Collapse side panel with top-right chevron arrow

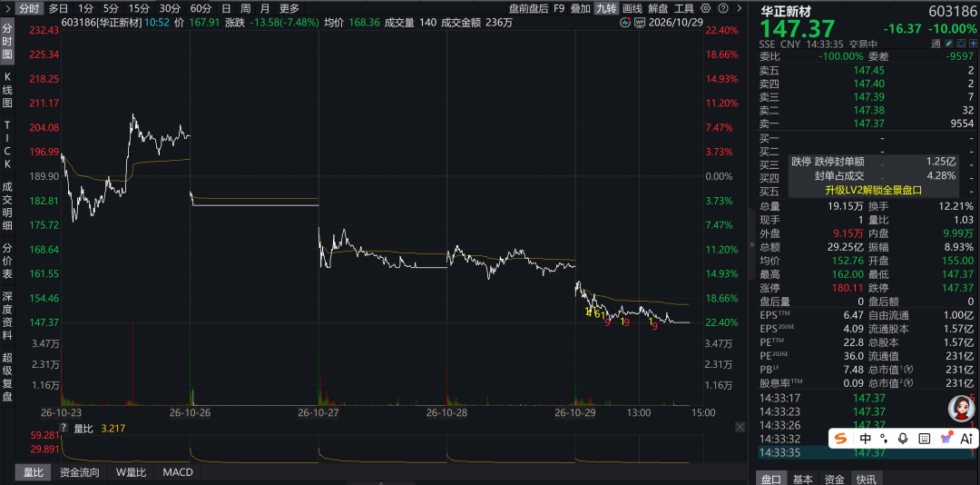click(740, 9)
